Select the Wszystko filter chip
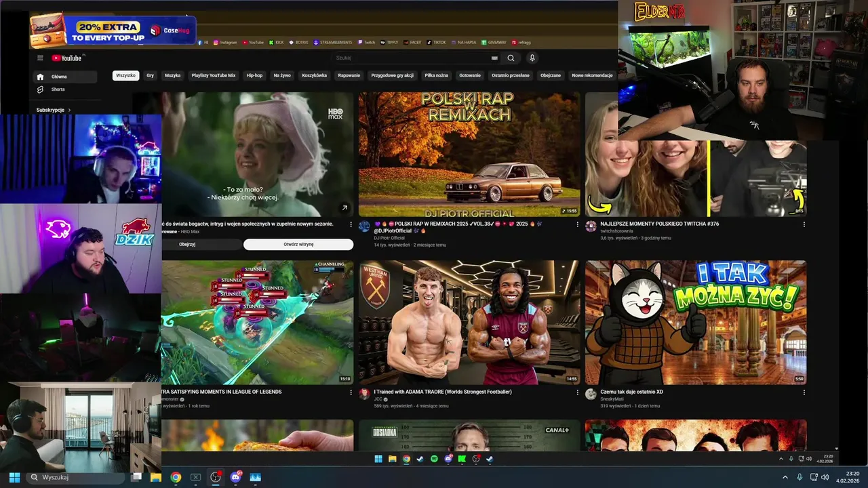The height and width of the screenshot is (488, 868). pos(125,75)
